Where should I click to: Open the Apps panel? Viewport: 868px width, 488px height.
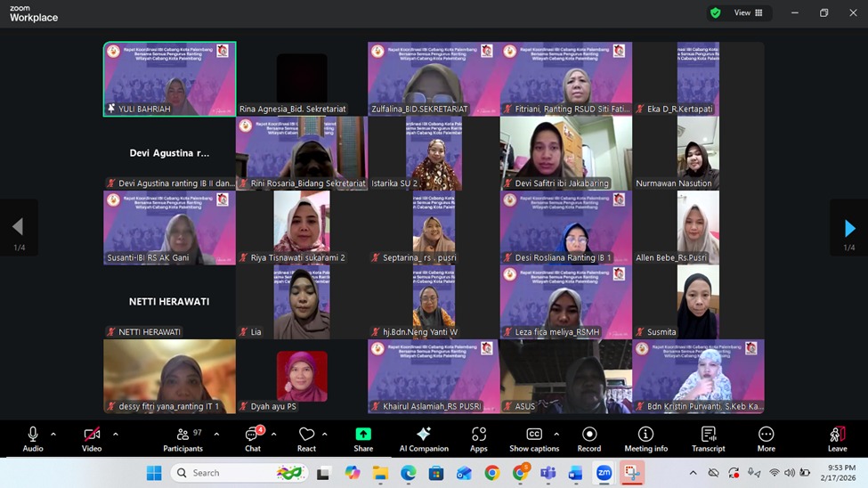[479, 440]
